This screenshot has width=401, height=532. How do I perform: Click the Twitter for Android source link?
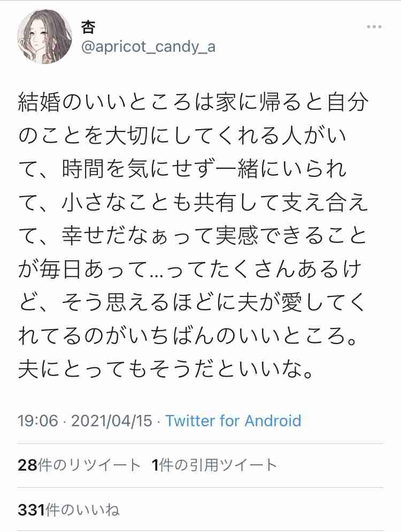click(x=234, y=421)
